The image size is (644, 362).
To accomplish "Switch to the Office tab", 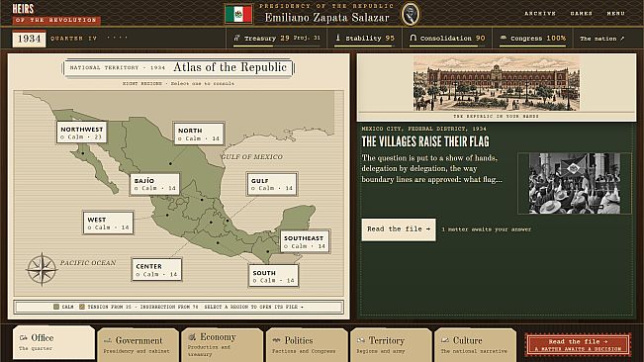I will [53, 342].
